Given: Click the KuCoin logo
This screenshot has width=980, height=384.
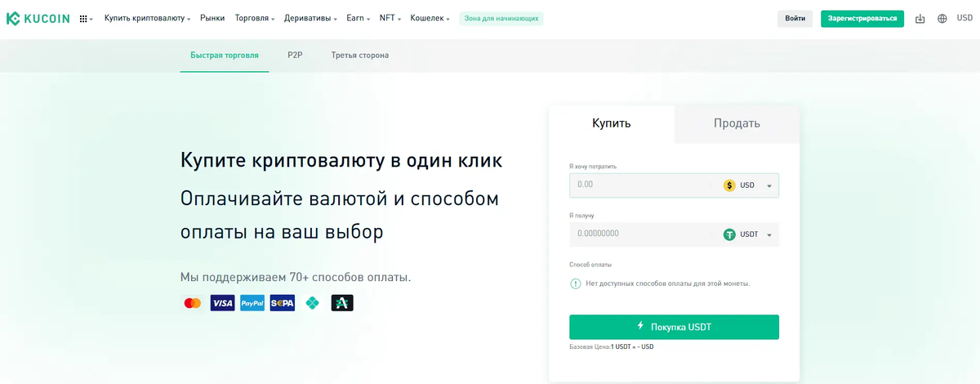Looking at the screenshot, I should [x=38, y=18].
